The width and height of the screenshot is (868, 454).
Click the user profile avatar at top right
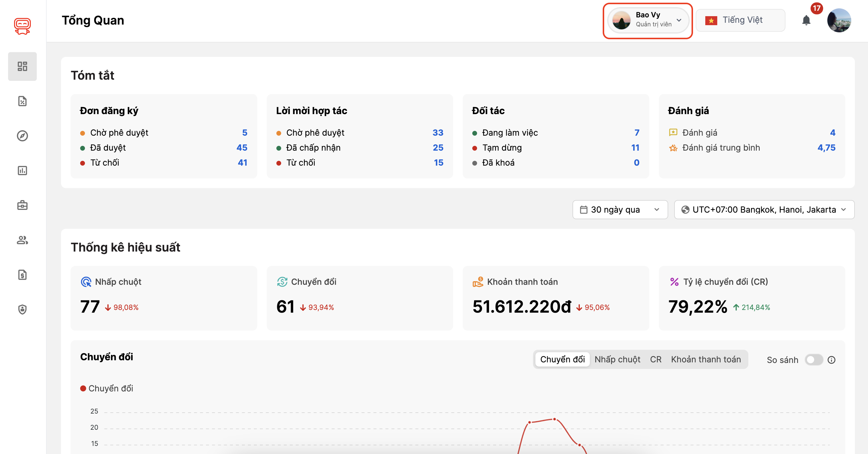pos(839,20)
